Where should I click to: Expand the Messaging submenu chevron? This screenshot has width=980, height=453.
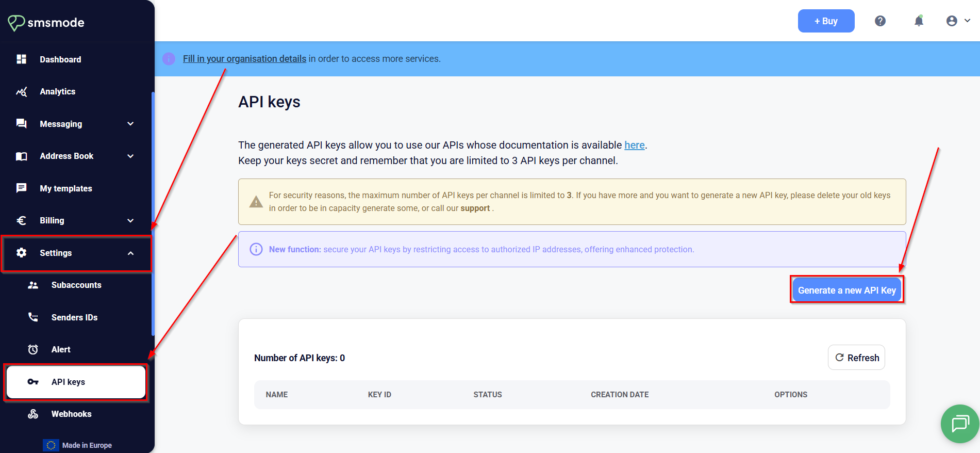click(130, 124)
